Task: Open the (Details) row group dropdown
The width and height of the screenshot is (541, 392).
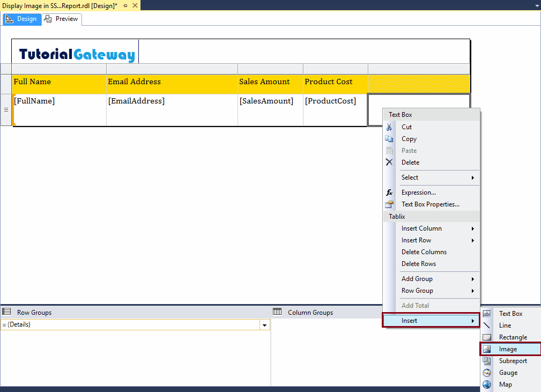Action: pyautogui.click(x=264, y=324)
